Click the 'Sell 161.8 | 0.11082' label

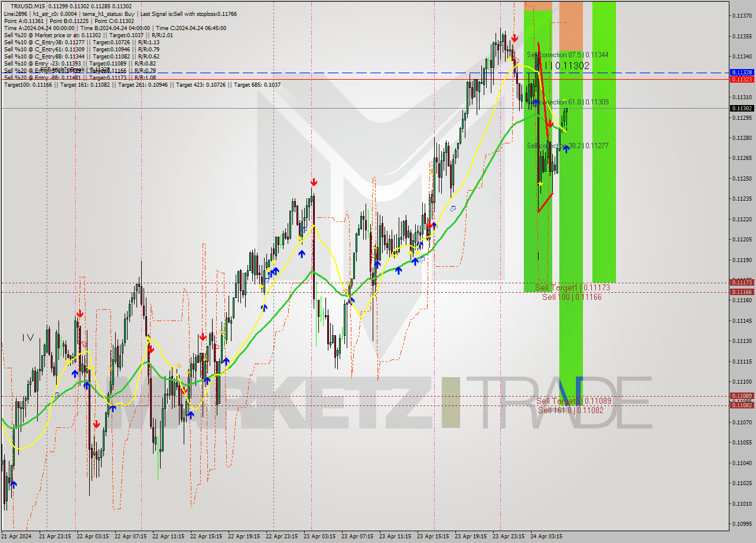(571, 410)
